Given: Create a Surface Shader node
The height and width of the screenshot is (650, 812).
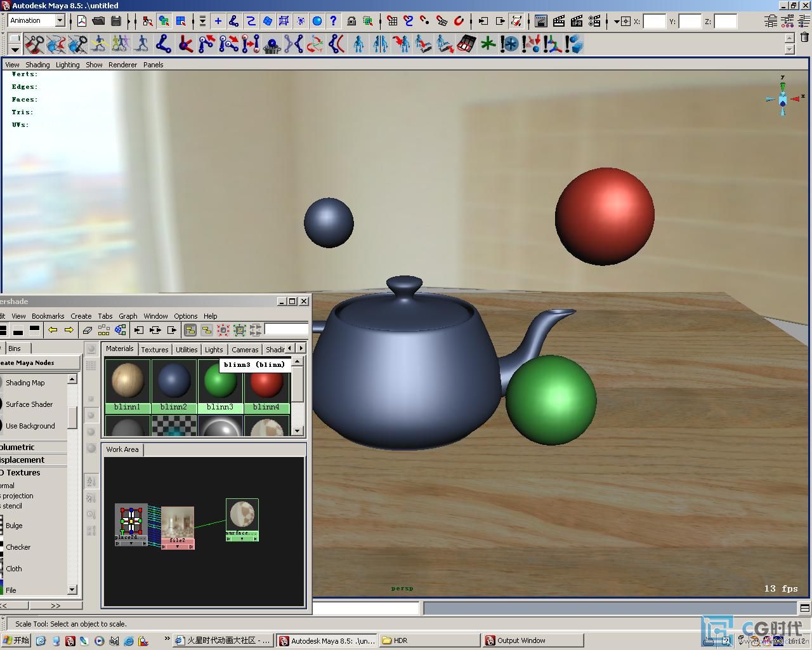Looking at the screenshot, I should coord(29,404).
